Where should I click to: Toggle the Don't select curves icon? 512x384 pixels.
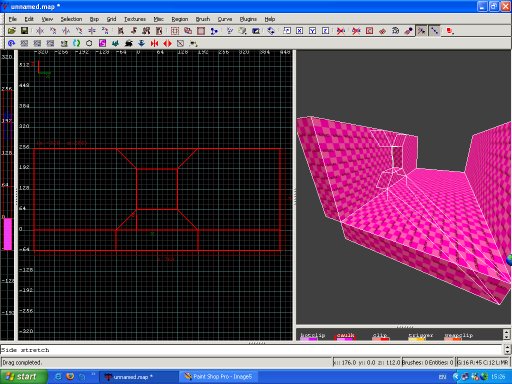[341, 31]
